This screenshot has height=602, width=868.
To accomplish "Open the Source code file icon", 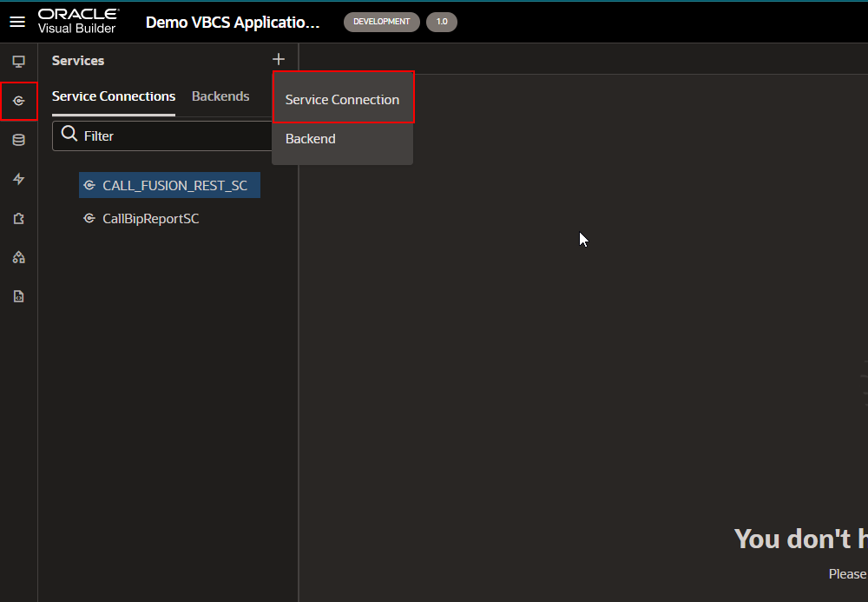I will click(19, 296).
